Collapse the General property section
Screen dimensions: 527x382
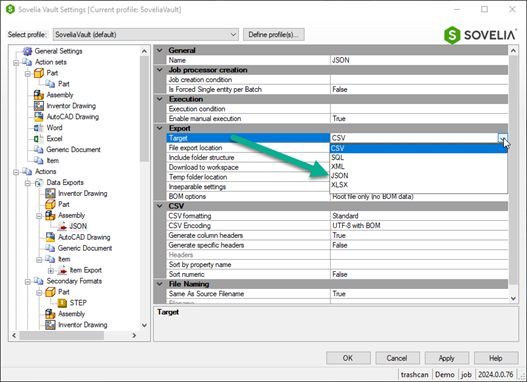click(x=160, y=50)
